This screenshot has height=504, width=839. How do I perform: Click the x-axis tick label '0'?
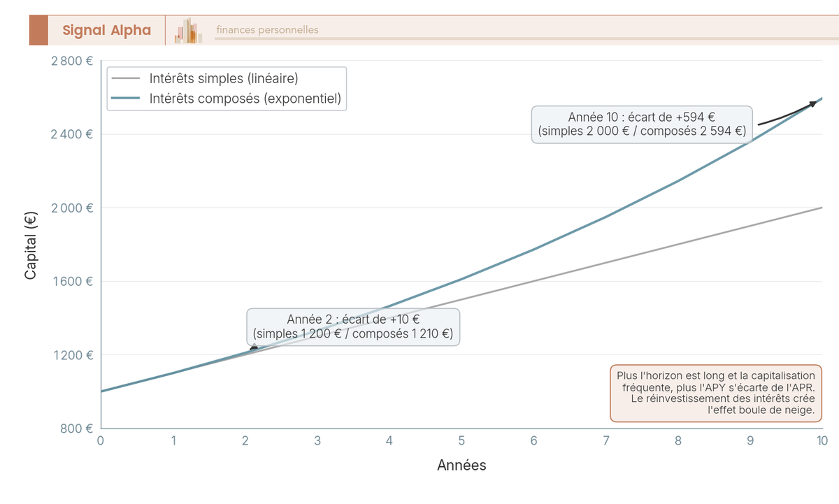101,441
